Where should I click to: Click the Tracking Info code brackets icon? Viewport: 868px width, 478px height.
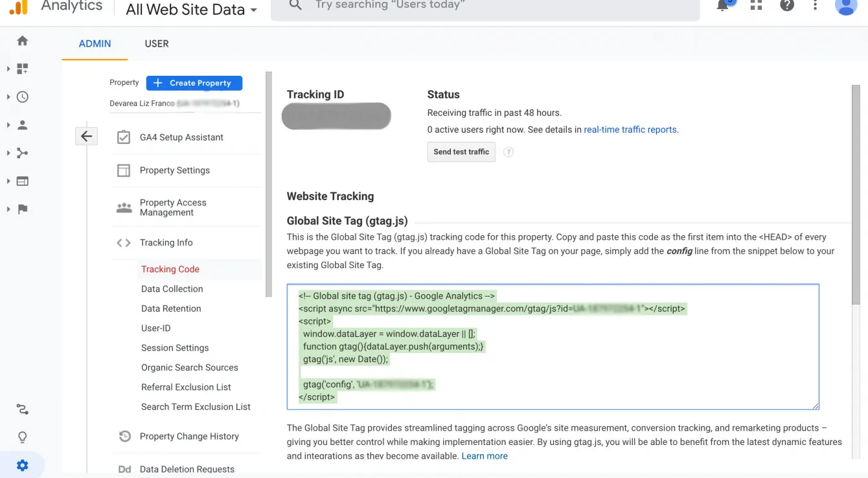[x=124, y=243]
